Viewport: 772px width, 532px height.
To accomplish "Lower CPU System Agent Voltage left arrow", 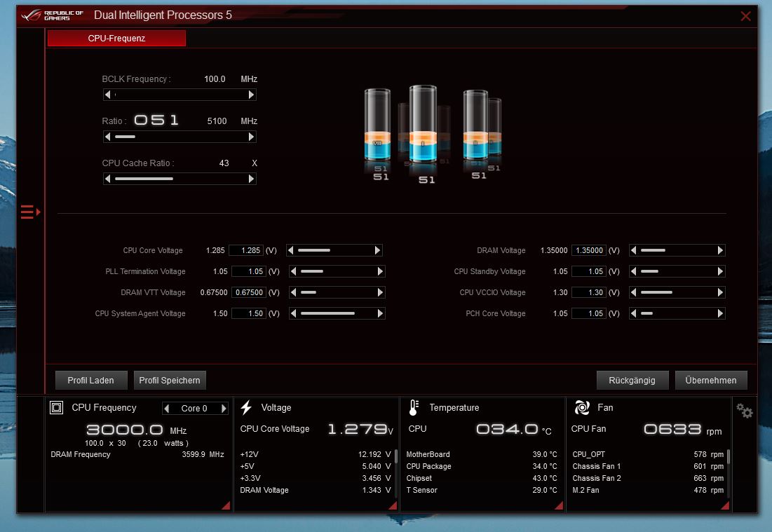I will pos(293,313).
